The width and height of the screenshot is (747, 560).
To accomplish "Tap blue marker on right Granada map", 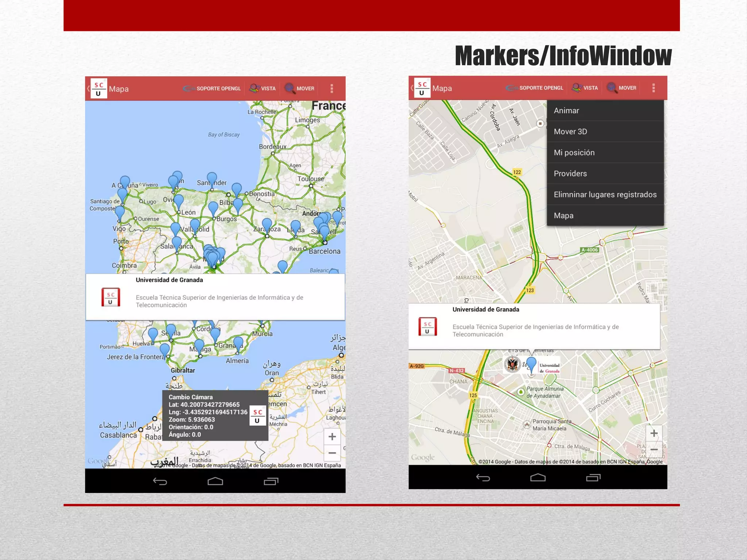I will (x=531, y=364).
